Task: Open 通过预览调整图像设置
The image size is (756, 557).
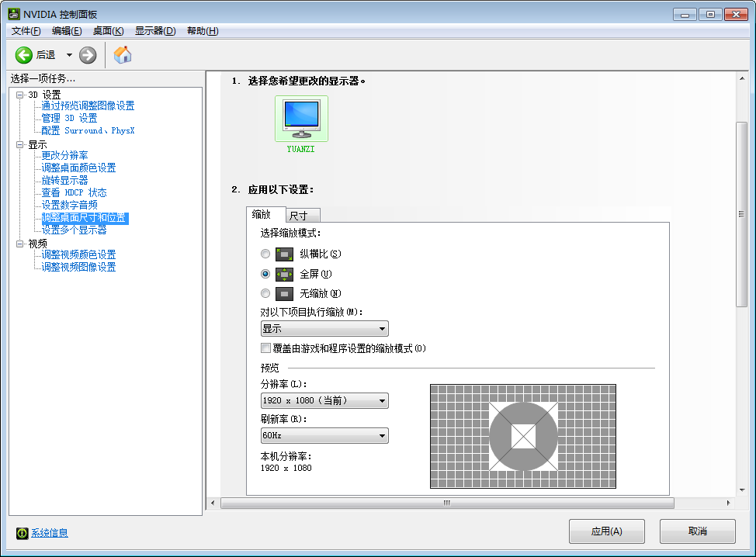Action: (88, 106)
